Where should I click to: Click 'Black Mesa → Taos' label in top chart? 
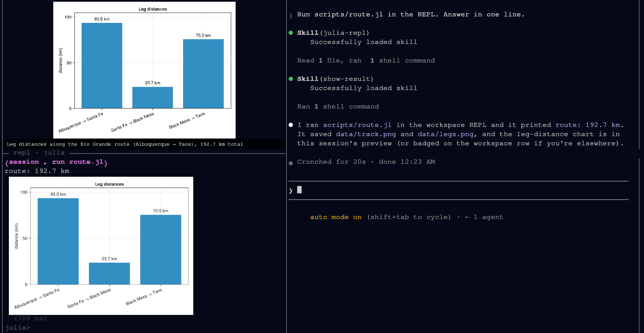187,120
